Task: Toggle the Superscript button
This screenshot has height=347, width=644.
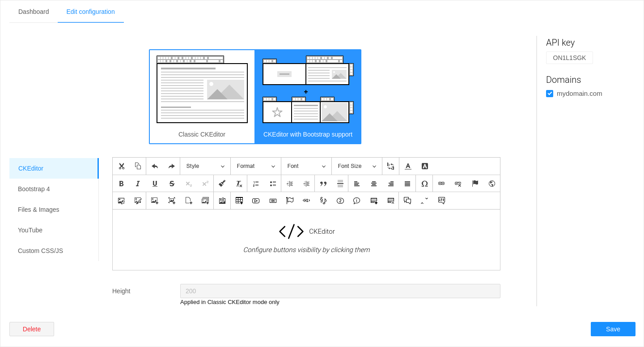Action: point(205,184)
